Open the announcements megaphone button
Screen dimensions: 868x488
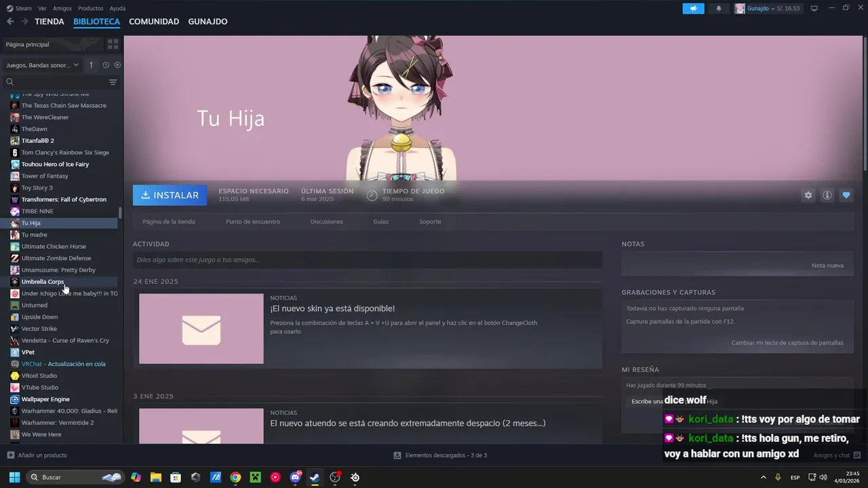[x=693, y=8]
